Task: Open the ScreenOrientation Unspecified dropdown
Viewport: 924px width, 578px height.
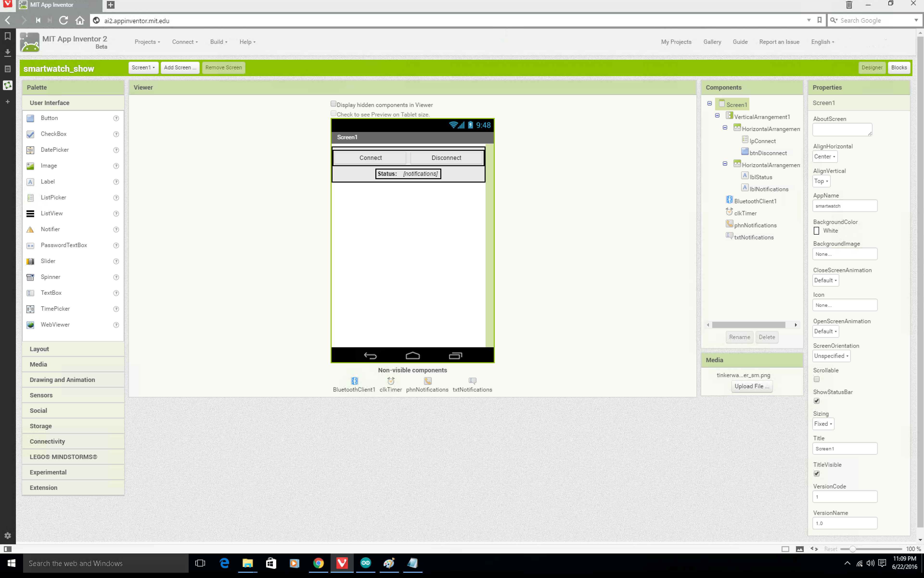Action: point(831,356)
